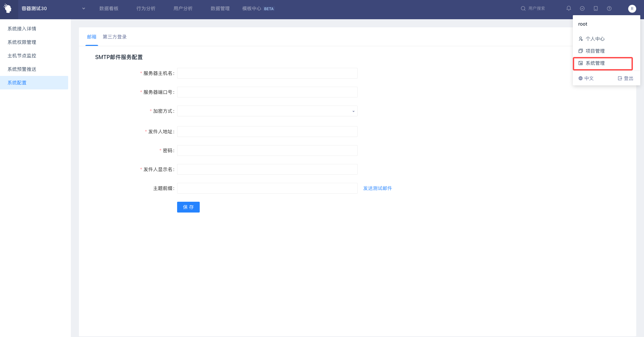Open 个人中心 from the user menu

coord(595,39)
